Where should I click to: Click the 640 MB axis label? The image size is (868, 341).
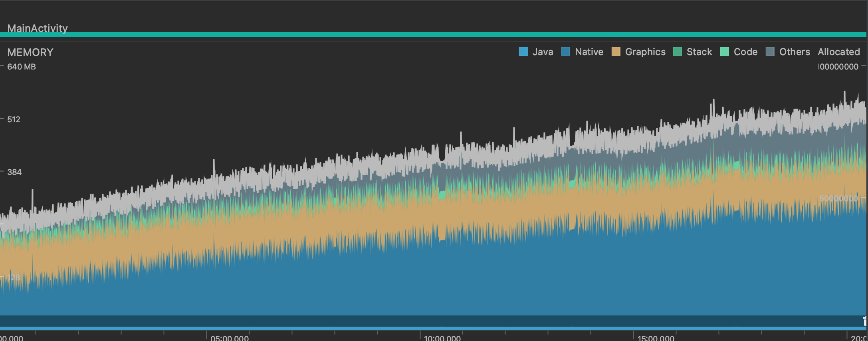(22, 67)
